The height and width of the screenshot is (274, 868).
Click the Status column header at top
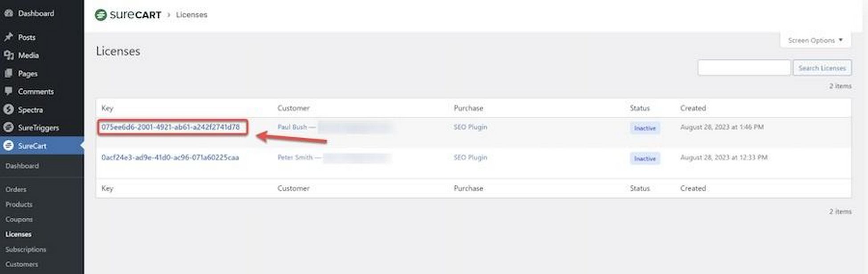tap(640, 108)
